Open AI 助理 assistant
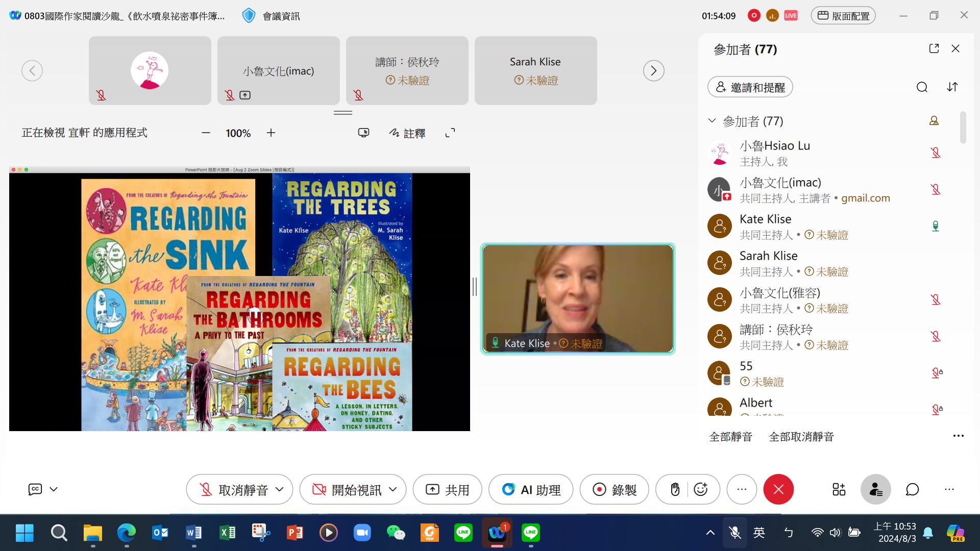 [x=531, y=489]
